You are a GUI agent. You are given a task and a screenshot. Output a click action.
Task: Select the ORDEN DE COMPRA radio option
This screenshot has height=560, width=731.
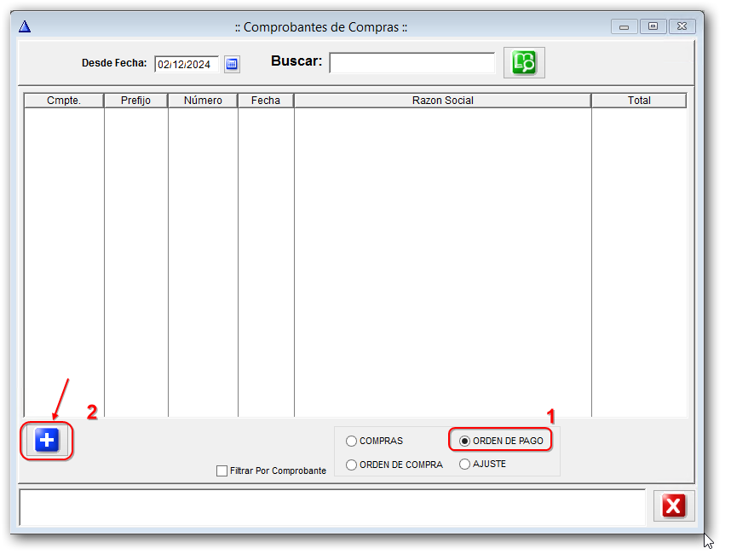(352, 465)
